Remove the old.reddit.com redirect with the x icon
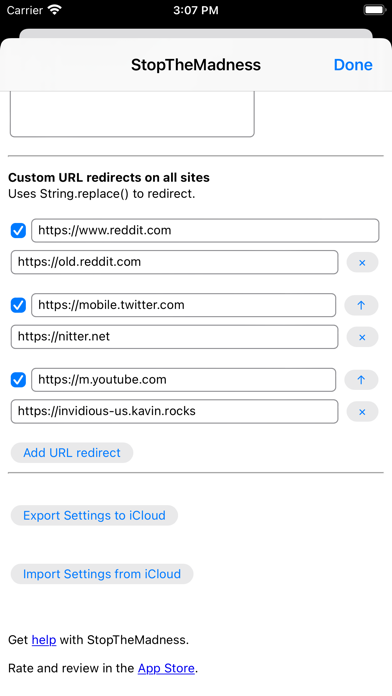The image size is (392, 696). (362, 262)
